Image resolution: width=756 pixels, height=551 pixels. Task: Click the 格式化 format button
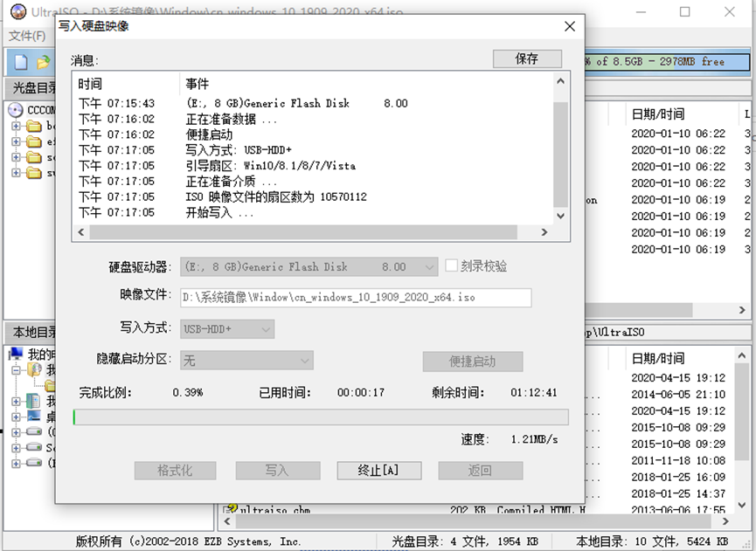[x=175, y=471]
